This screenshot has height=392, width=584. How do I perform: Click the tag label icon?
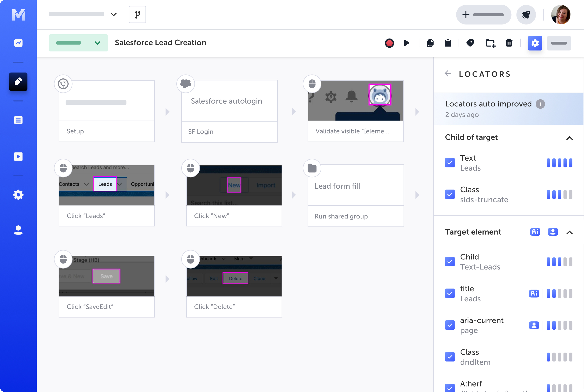pos(470,43)
